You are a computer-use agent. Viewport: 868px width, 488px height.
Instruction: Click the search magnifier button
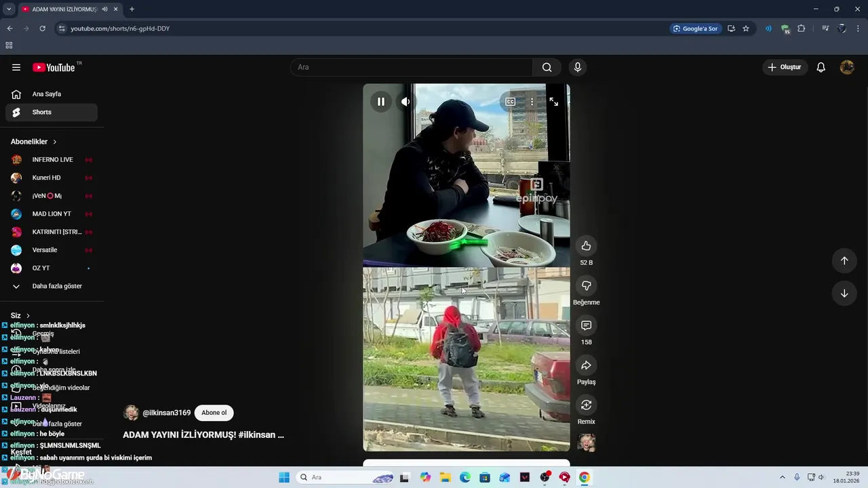pyautogui.click(x=547, y=67)
